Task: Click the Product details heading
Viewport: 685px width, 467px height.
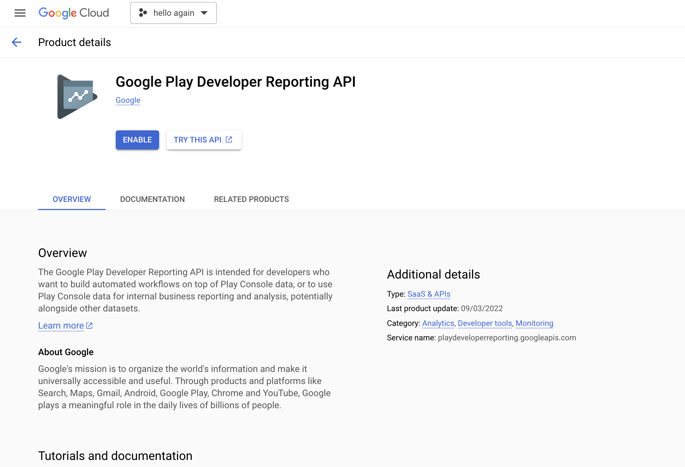Action: pos(75,42)
